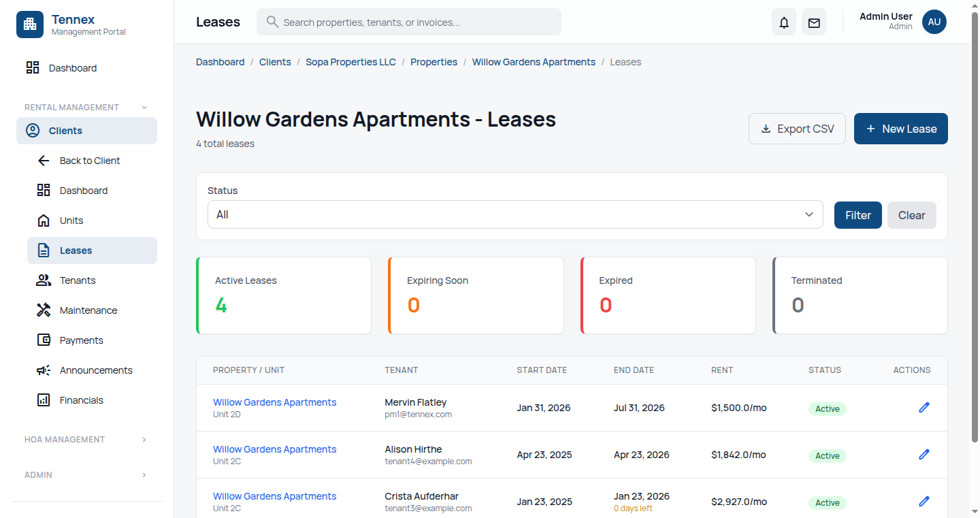Open the edit pencil for Alison Hirthe's lease
This screenshot has width=980, height=518.
(924, 454)
